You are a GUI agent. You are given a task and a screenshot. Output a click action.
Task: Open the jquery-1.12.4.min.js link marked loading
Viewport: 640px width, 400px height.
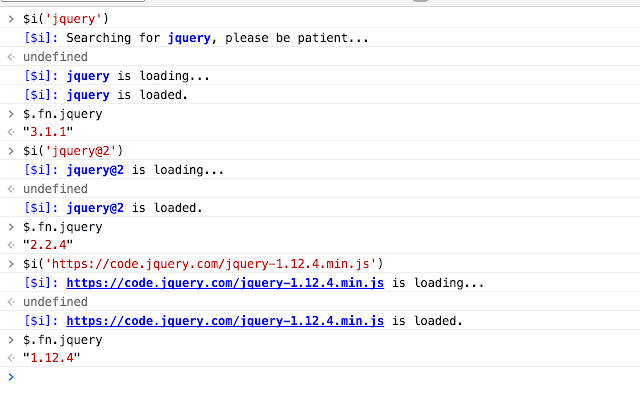(225, 283)
